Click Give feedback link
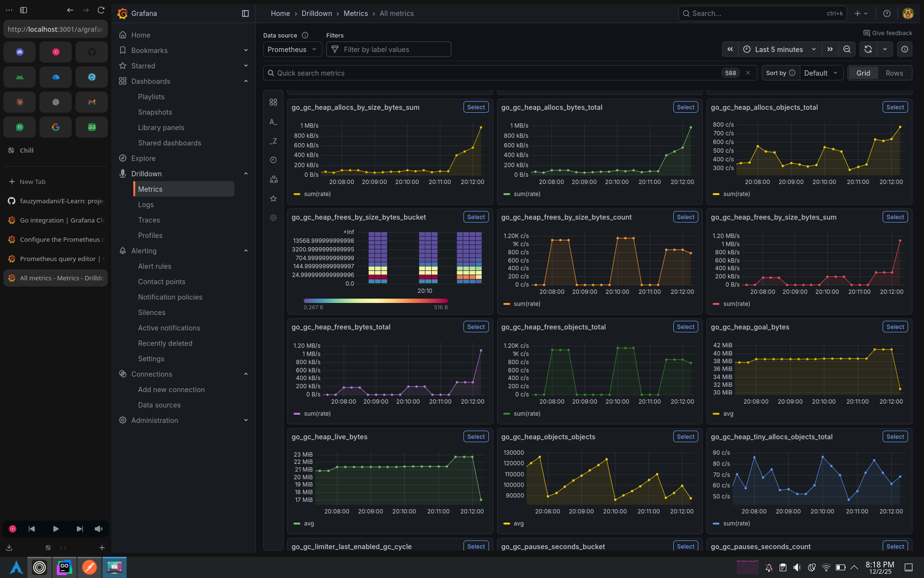Screen dimensions: 924x578 pyautogui.click(x=887, y=33)
